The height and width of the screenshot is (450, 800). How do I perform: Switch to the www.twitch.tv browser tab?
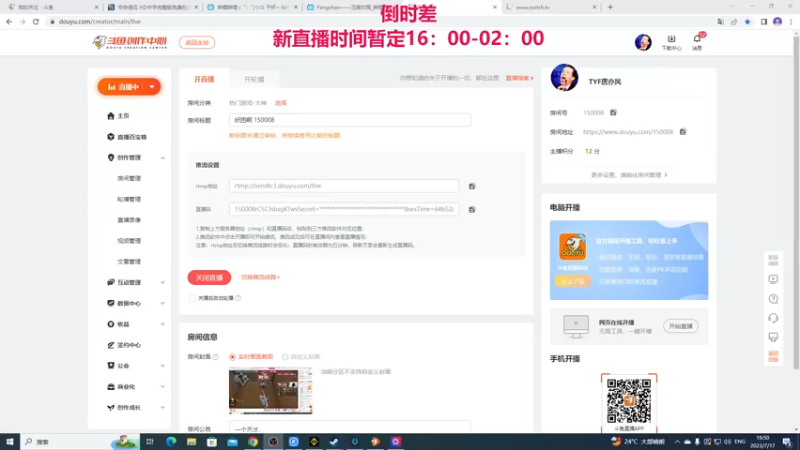click(550, 7)
